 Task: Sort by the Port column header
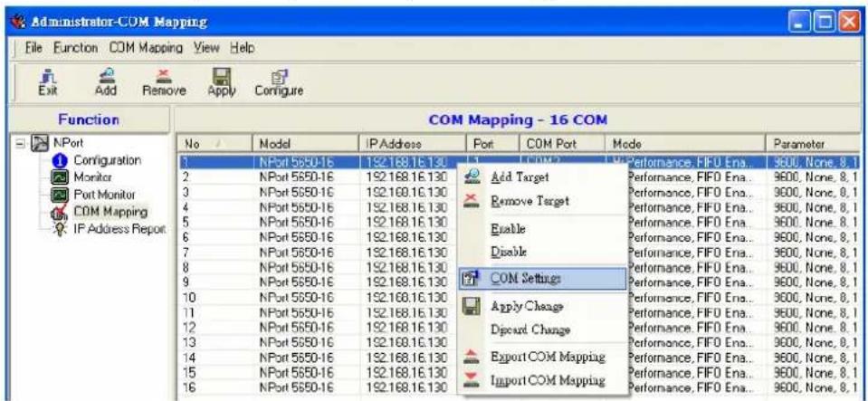point(492,144)
